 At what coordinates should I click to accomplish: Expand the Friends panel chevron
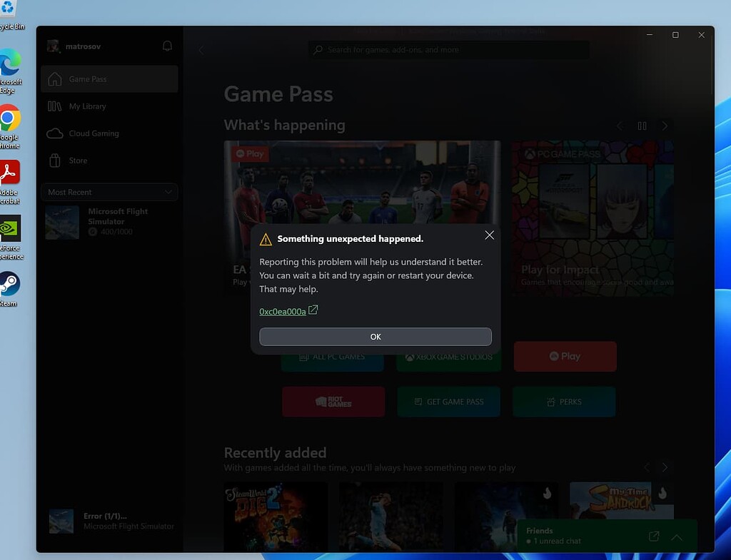point(677,537)
